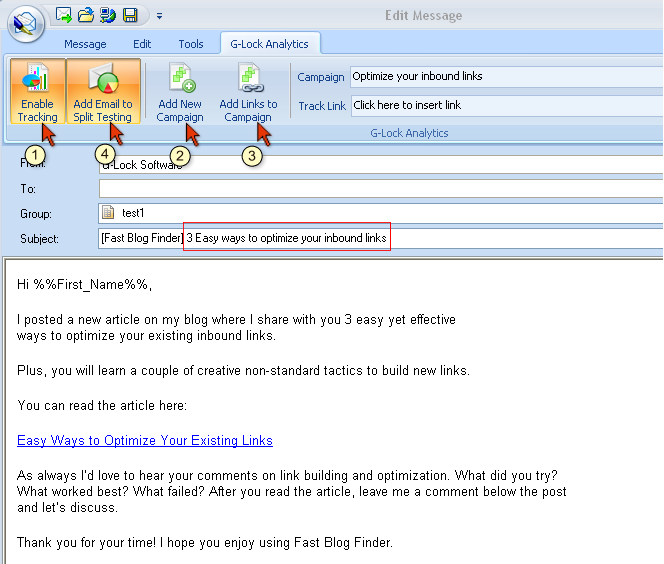Toggle Add Email to Split Testing
The width and height of the screenshot is (664, 564).
pos(103,91)
